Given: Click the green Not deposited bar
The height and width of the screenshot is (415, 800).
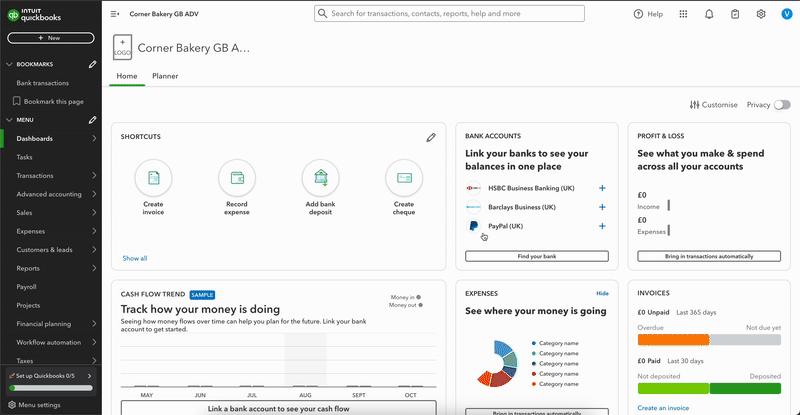Looking at the screenshot, I should pyautogui.click(x=673, y=388).
